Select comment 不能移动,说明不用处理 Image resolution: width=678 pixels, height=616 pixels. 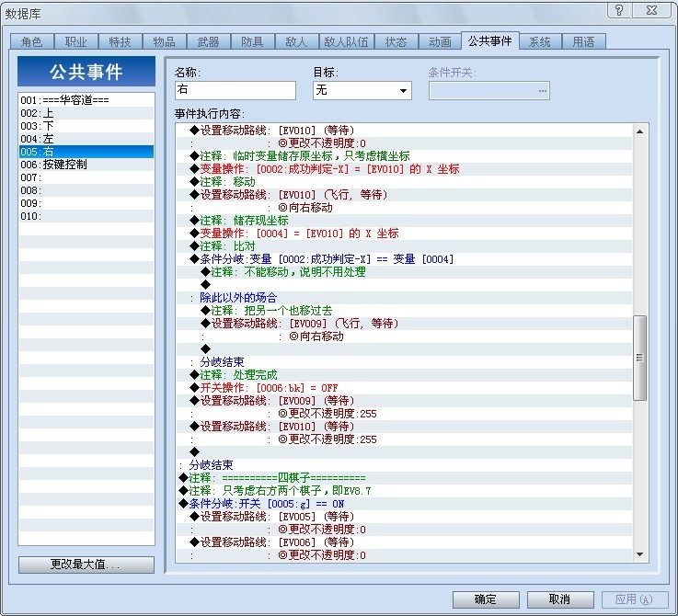[x=404, y=272]
